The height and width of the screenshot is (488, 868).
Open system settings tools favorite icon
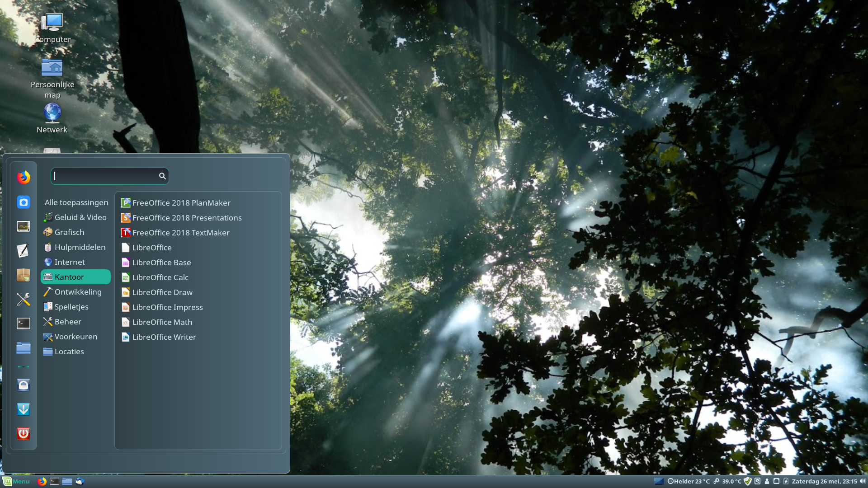click(24, 299)
